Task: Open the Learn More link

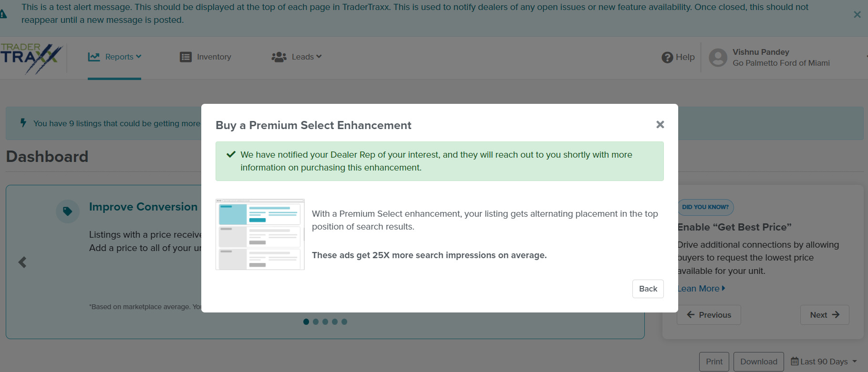Action: pyautogui.click(x=701, y=289)
